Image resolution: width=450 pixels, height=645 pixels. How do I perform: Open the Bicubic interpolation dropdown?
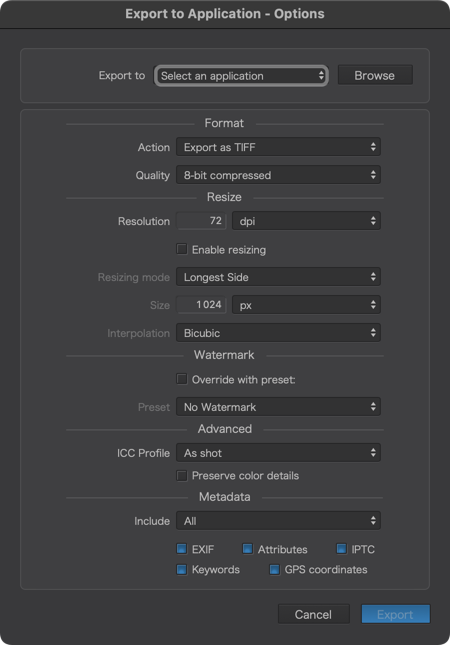[x=278, y=333]
